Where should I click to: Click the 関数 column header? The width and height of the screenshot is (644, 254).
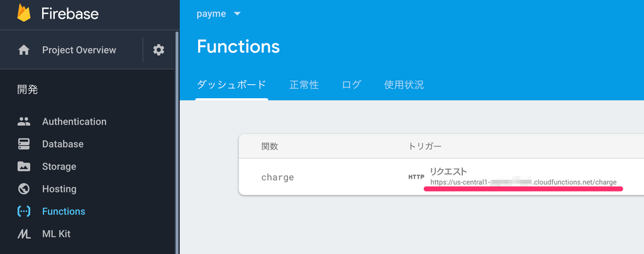[x=270, y=146]
